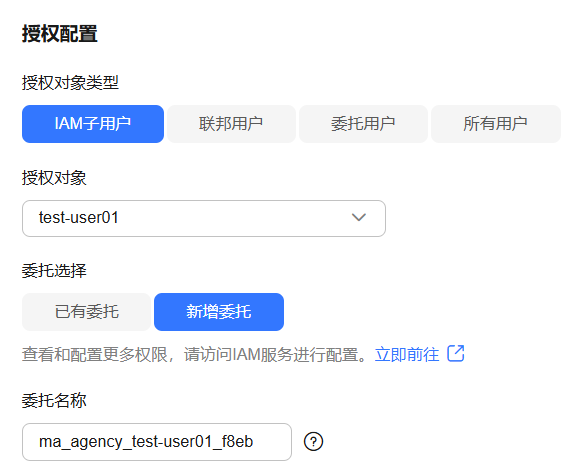Switch to 新增委托
Screen dimensions: 572x470
point(219,312)
